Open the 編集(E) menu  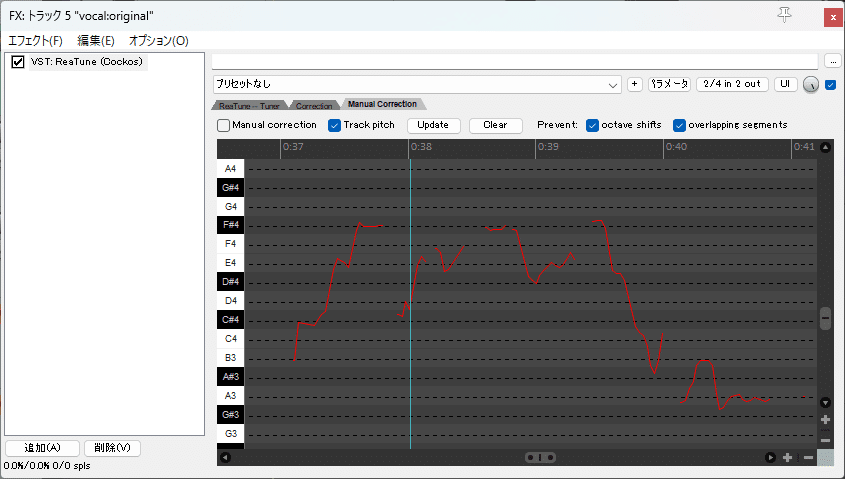click(x=96, y=41)
